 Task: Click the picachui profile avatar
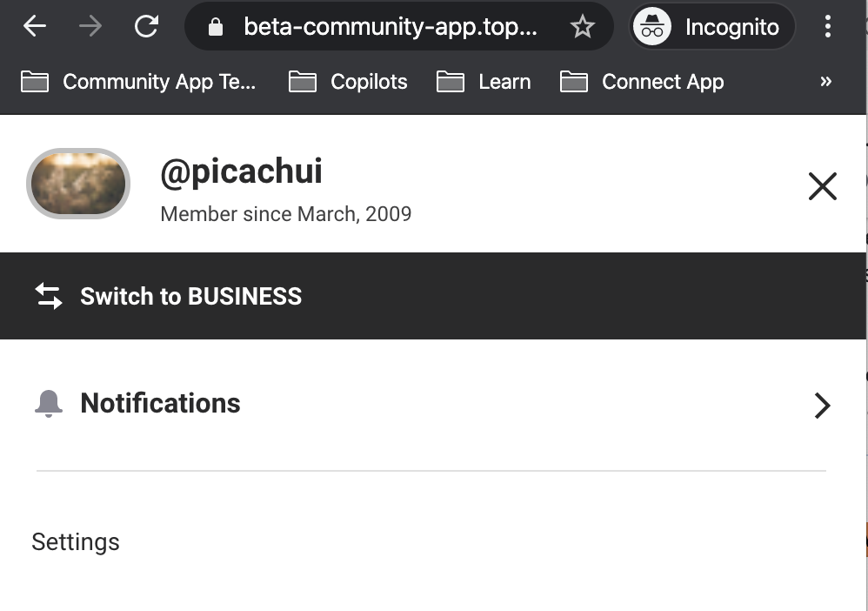tap(78, 184)
